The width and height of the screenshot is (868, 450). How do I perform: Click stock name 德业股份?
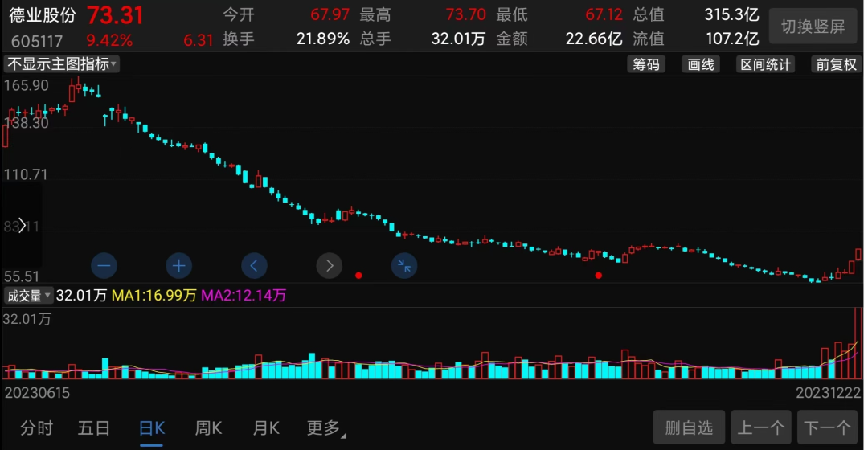tap(43, 15)
